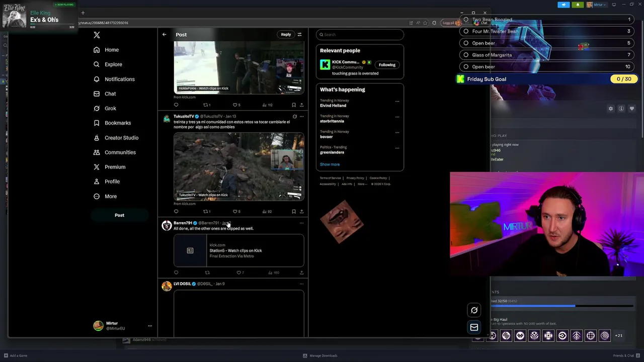Viewport: 644px width, 362px height.
Task: Open the Messages envelope floating button
Action: (474, 327)
